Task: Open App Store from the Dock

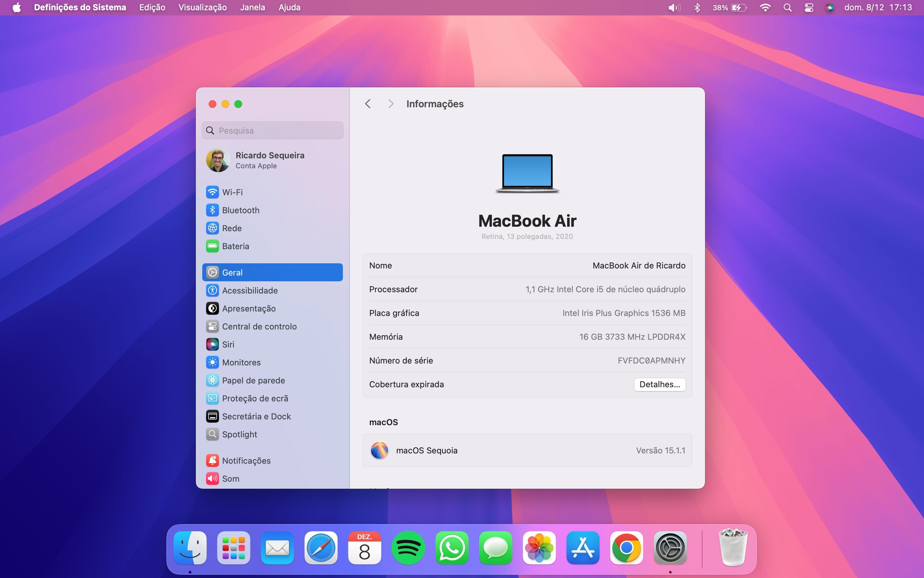Action: pyautogui.click(x=583, y=548)
